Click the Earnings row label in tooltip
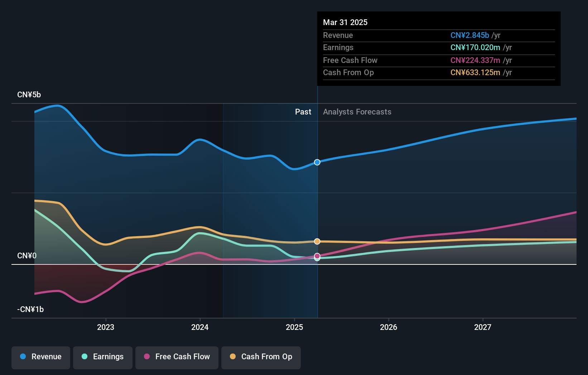 click(x=338, y=48)
